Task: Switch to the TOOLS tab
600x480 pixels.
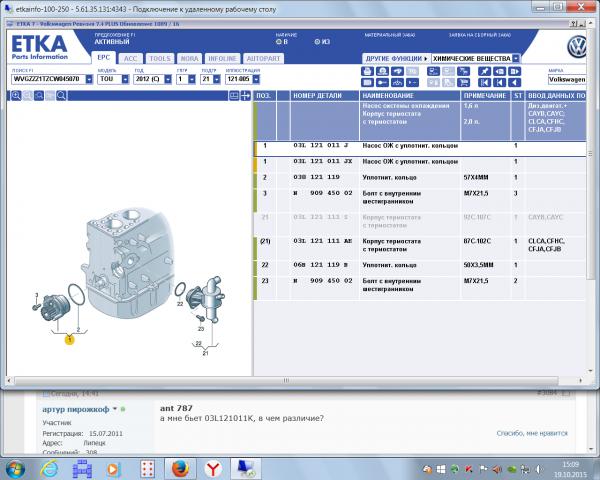Action: point(160,59)
